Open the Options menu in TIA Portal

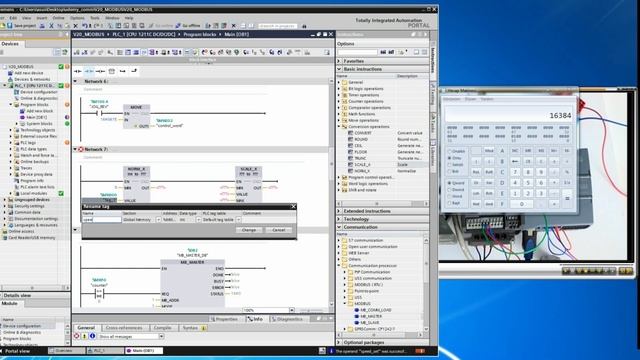[77, 18]
